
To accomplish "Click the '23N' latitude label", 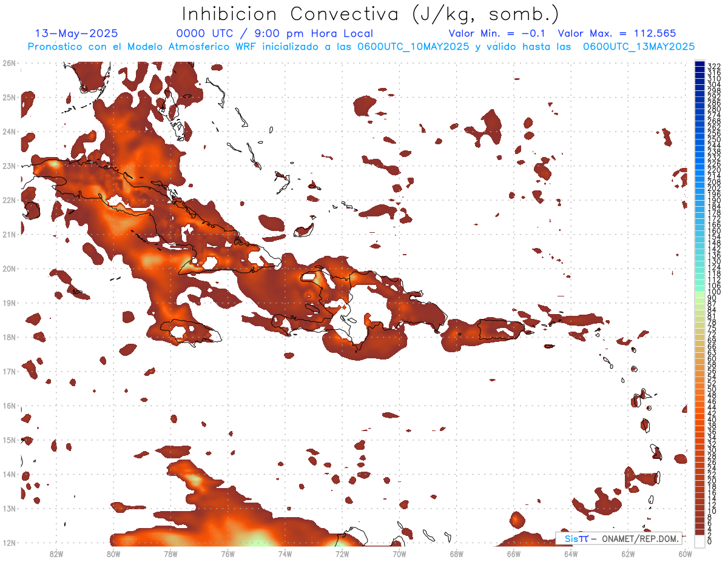I will [x=8, y=166].
